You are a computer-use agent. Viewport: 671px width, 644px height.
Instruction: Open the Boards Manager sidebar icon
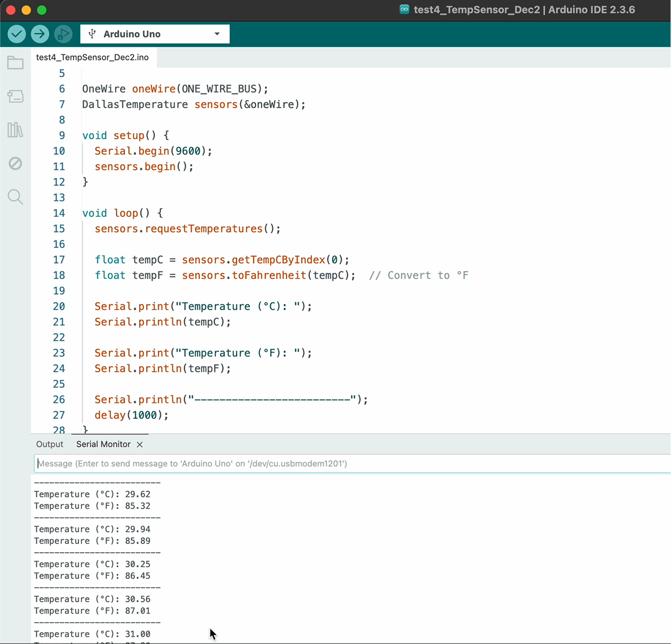15,97
